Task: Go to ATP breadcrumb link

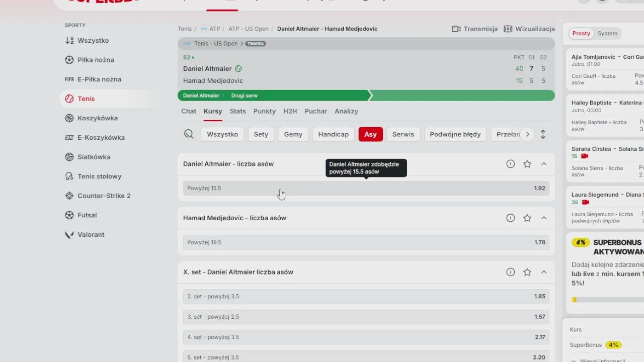Action: click(x=214, y=29)
